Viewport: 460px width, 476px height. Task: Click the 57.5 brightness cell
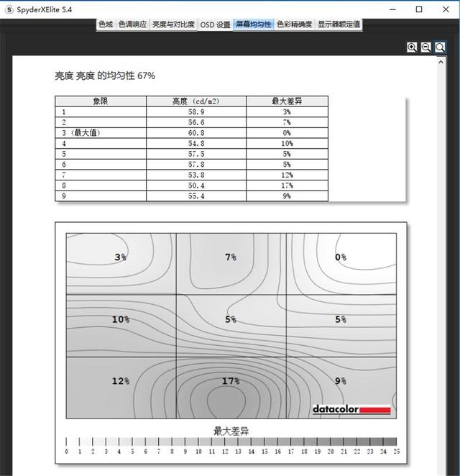pyautogui.click(x=196, y=154)
